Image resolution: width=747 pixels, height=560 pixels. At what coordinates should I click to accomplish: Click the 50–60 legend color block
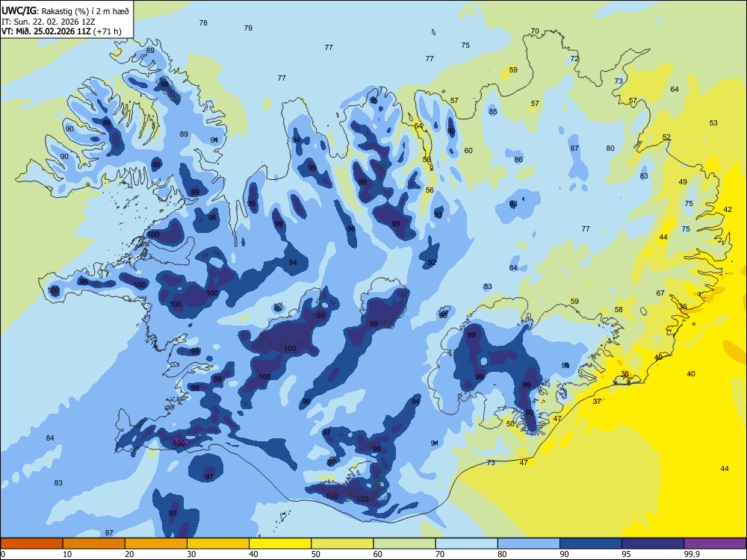click(342, 544)
